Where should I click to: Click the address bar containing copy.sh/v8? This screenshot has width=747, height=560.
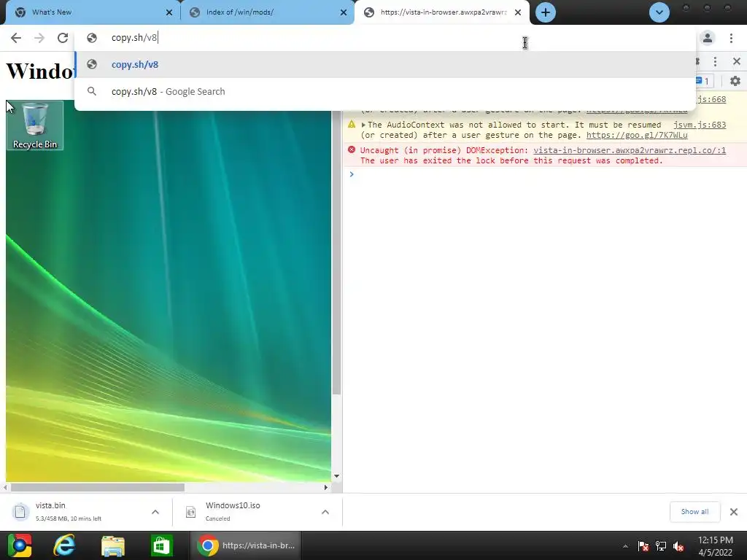pyautogui.click(x=385, y=38)
